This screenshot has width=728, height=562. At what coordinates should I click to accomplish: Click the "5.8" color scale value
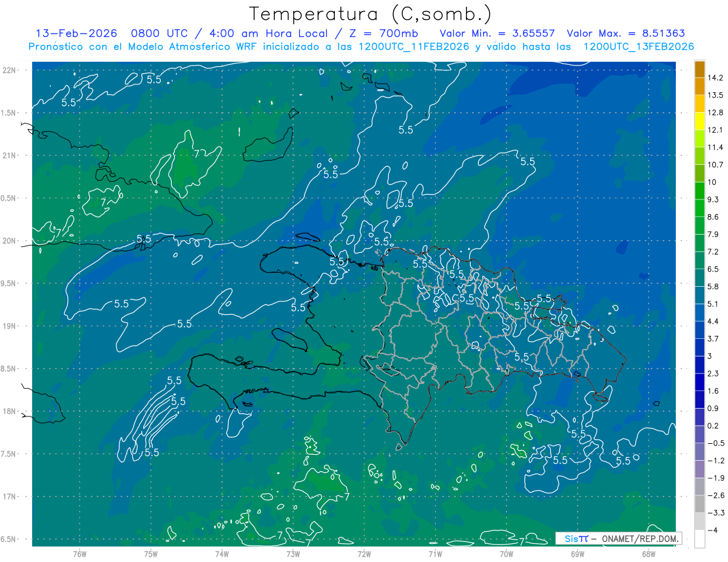[714, 286]
